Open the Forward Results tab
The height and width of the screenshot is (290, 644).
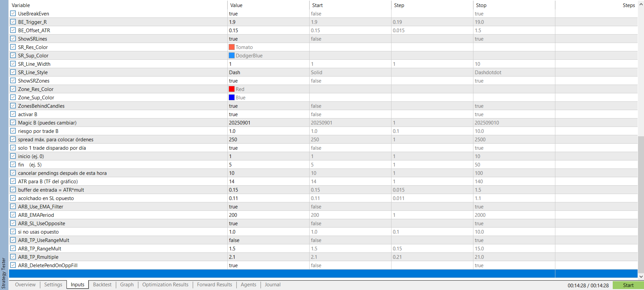(x=215, y=285)
